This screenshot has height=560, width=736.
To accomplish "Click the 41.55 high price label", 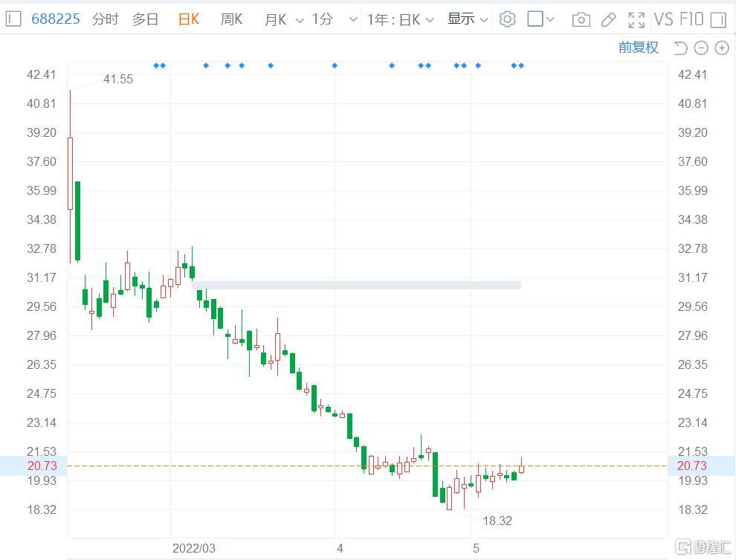I will (118, 79).
